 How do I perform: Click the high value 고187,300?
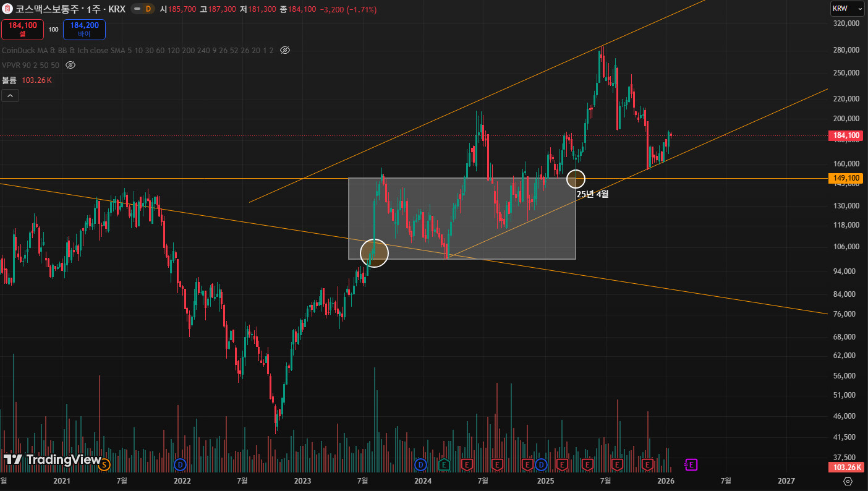click(x=218, y=9)
